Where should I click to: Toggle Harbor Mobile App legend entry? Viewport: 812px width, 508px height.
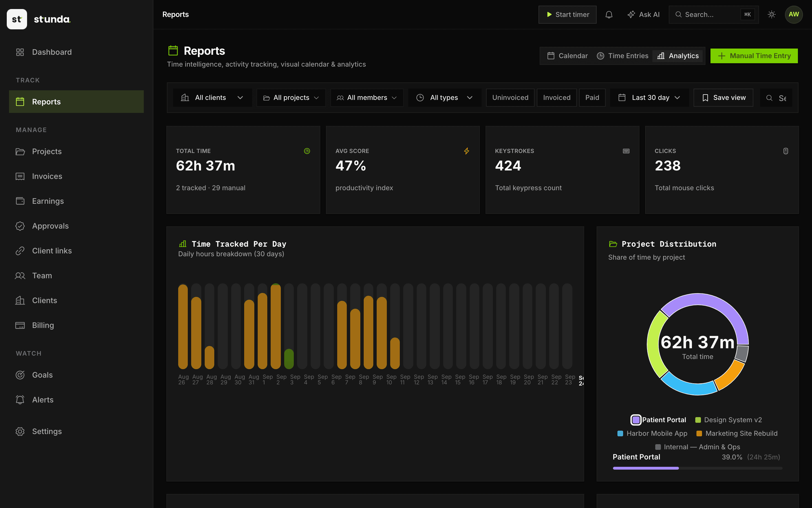(x=652, y=433)
